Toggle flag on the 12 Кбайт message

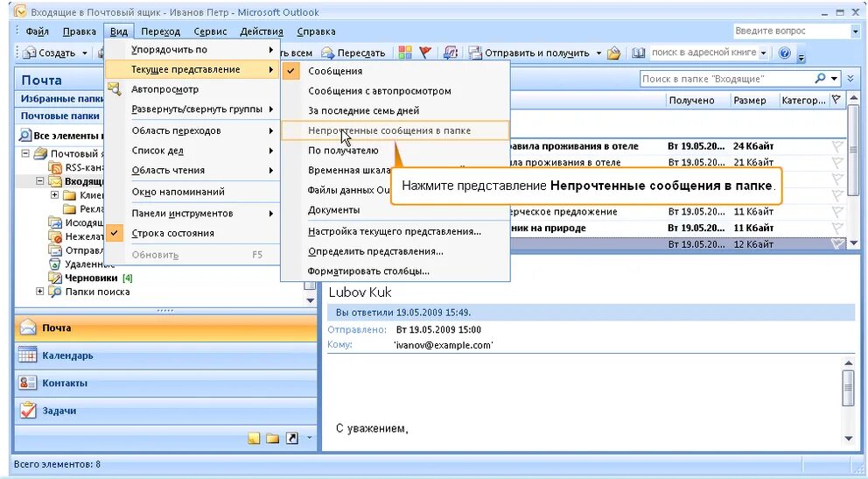click(x=837, y=243)
